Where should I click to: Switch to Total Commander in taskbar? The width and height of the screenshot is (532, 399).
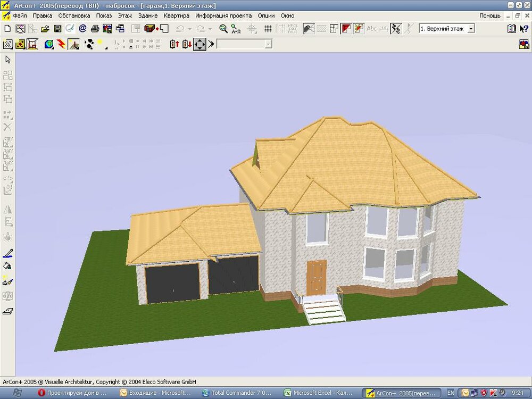click(237, 393)
